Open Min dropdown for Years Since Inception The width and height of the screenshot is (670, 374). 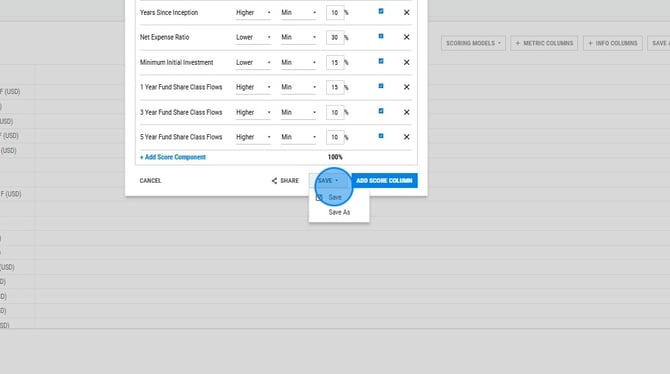(x=299, y=13)
